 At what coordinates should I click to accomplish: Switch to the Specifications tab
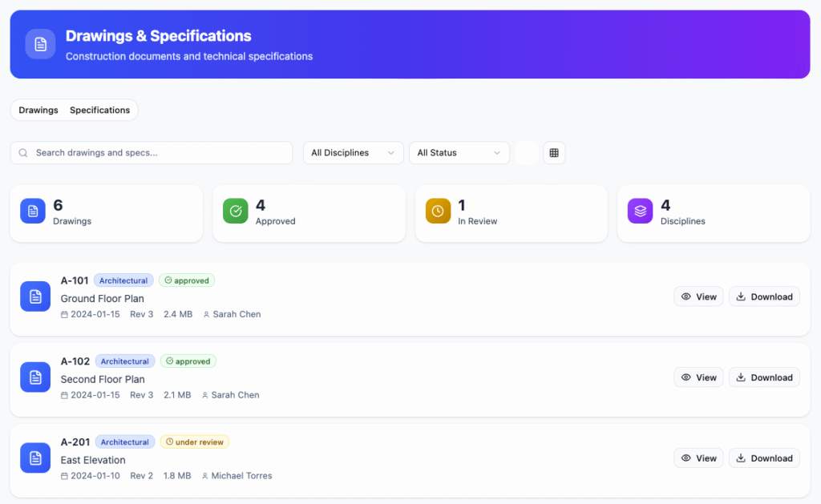point(99,111)
